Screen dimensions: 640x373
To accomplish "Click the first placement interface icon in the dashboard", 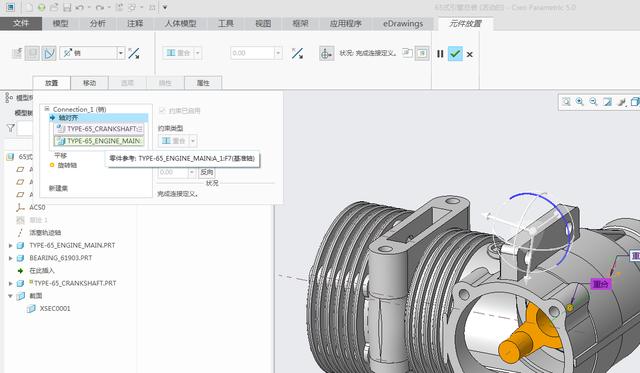I will (x=17, y=53).
